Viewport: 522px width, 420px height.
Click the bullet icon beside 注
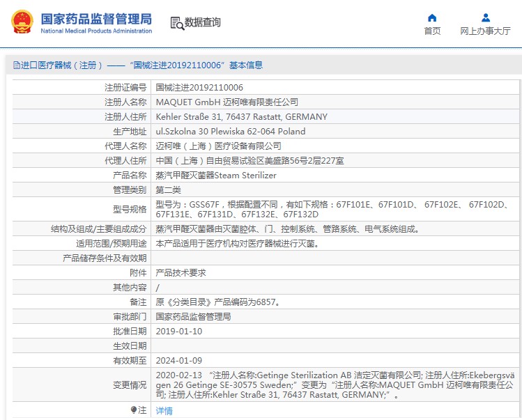tap(134, 410)
